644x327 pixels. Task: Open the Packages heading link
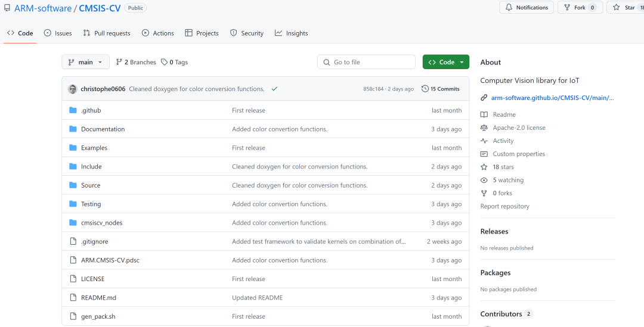496,273
